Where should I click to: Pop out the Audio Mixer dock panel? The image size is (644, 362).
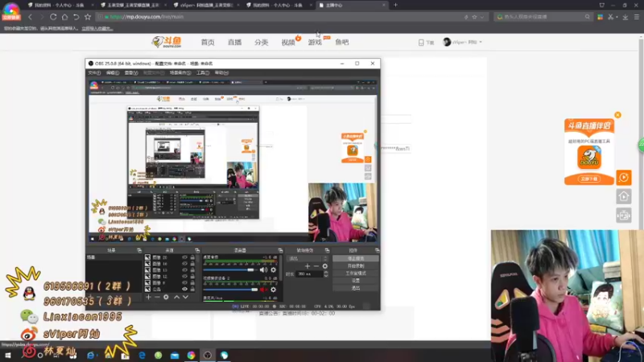click(x=280, y=250)
